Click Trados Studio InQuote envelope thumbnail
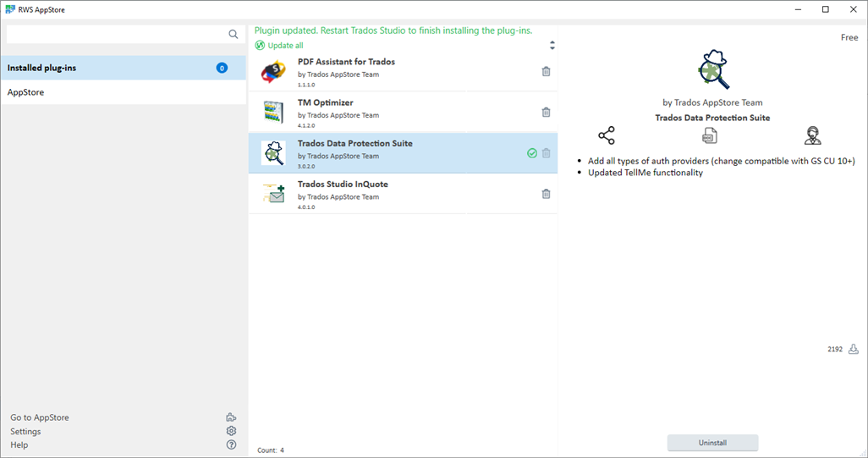The image size is (868, 458). pyautogui.click(x=273, y=193)
